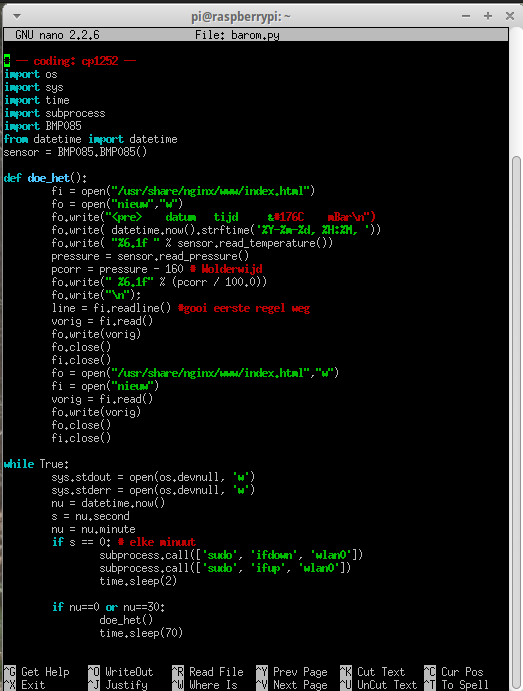Click the strftime datetime.now() line
Image resolution: width=523 pixels, height=691 pixels.
pos(216,230)
